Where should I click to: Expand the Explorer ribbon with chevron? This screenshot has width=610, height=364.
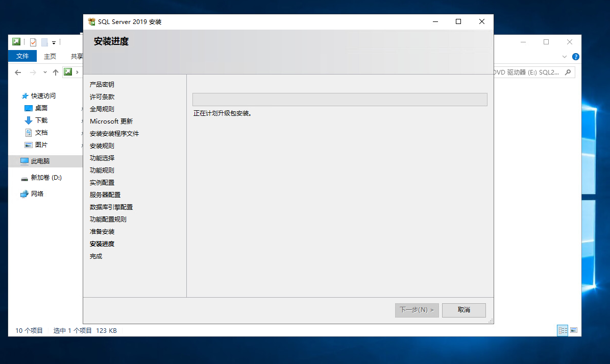[565, 57]
